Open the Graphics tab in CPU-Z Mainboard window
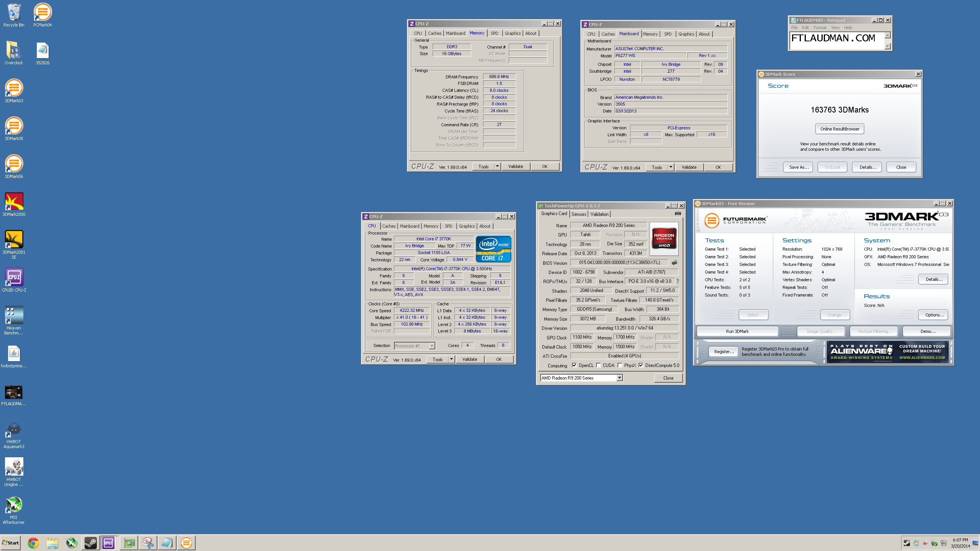The image size is (980, 551). point(686,34)
